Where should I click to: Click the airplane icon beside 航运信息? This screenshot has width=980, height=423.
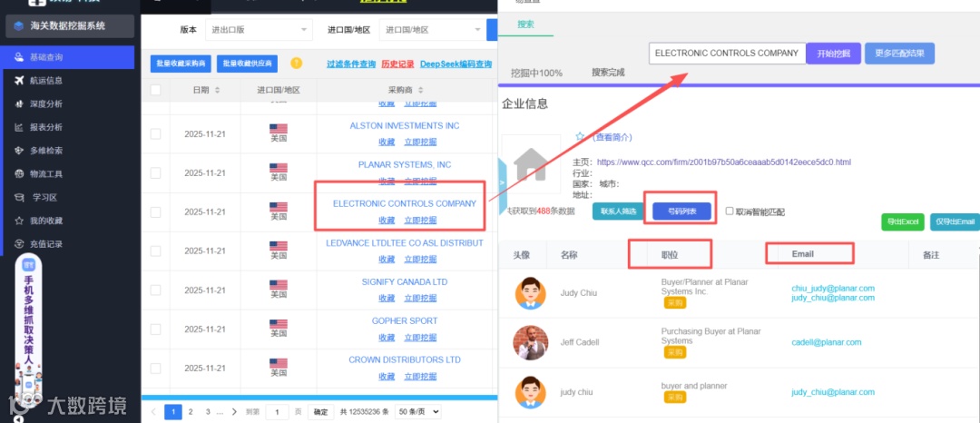tap(19, 81)
